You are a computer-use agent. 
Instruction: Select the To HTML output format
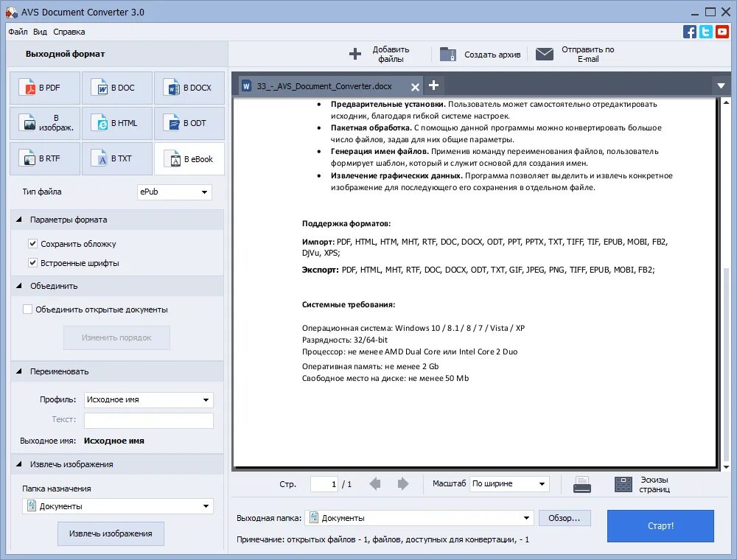tap(117, 123)
